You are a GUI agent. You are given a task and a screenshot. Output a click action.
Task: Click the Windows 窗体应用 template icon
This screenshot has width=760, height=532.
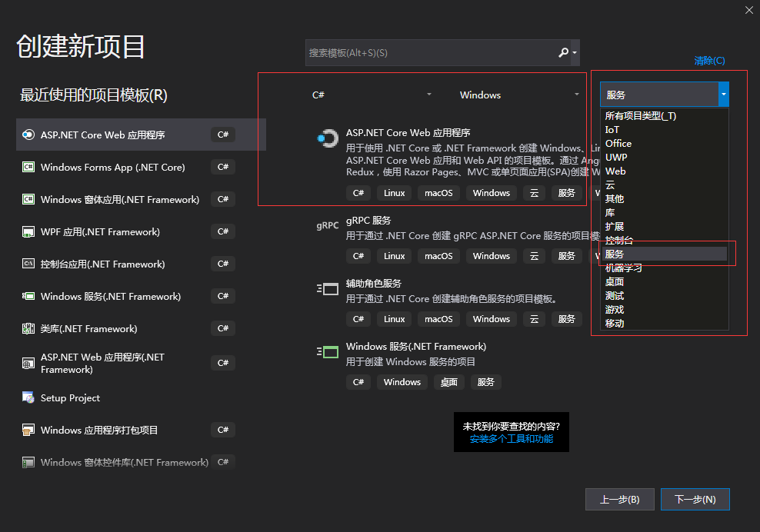(x=28, y=199)
